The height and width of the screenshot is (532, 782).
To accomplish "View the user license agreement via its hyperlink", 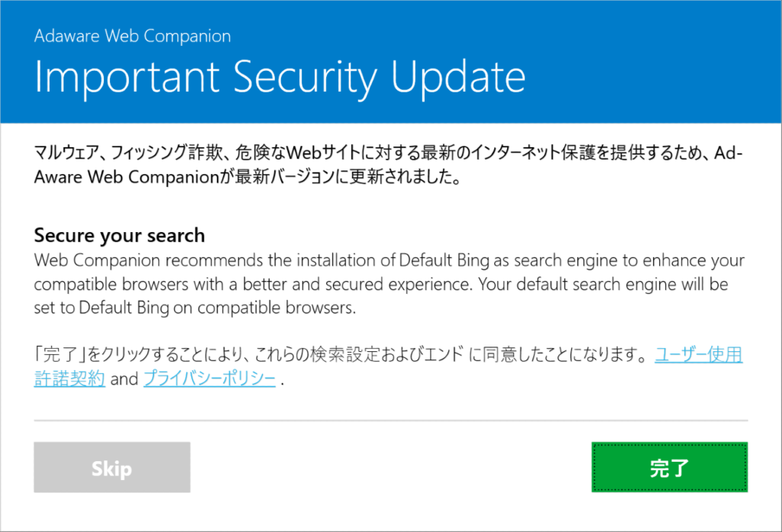I will pos(698,355).
